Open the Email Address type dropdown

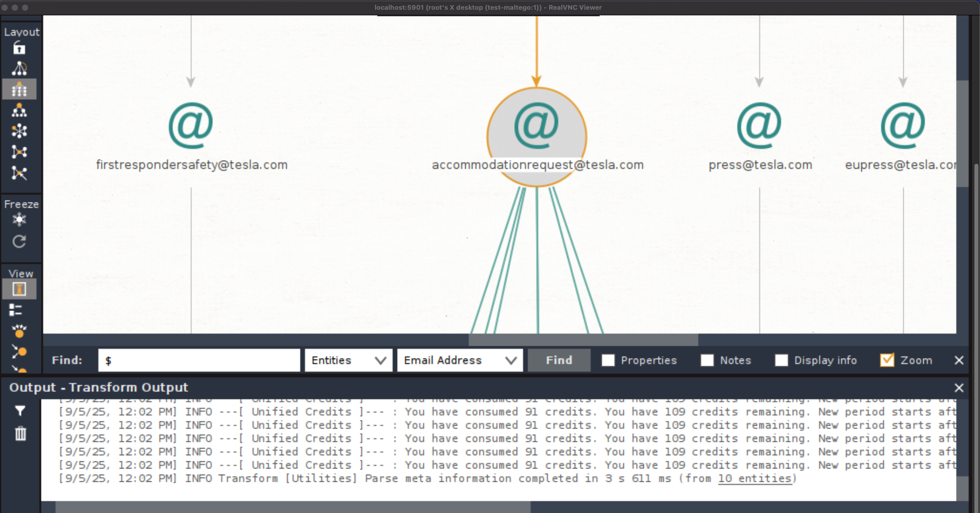click(x=460, y=361)
